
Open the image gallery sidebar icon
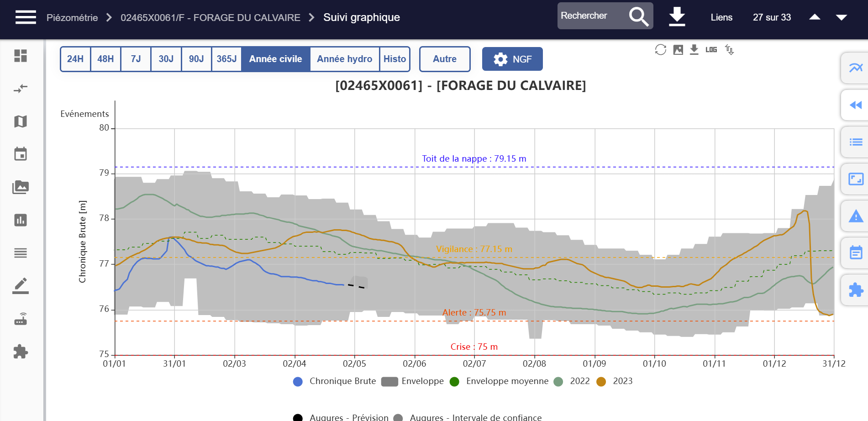click(21, 187)
